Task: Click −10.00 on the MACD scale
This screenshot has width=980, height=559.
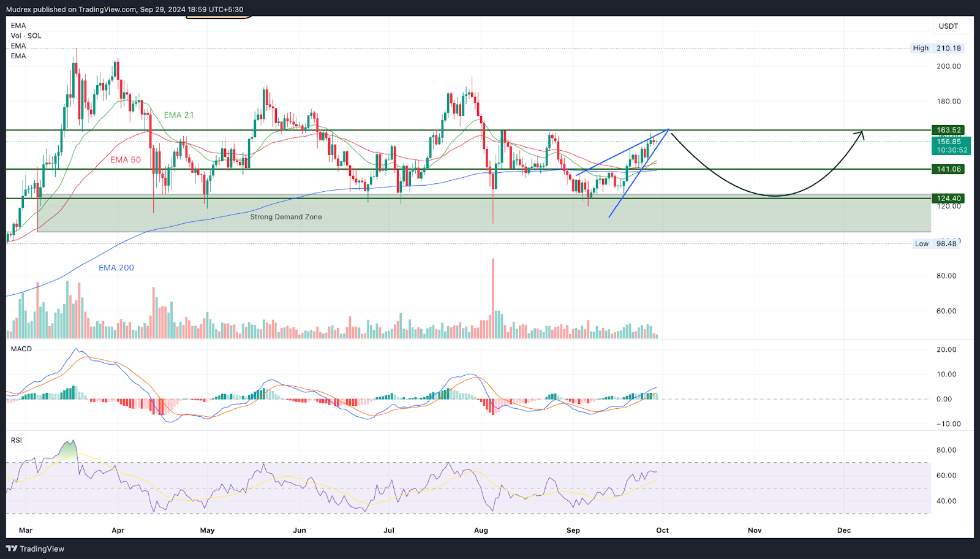Action: [948, 424]
